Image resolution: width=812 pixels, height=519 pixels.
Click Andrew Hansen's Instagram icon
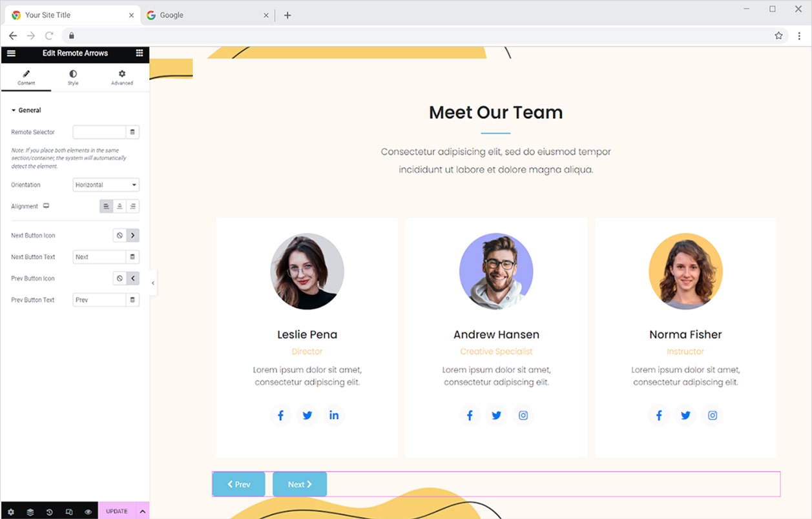523,415
